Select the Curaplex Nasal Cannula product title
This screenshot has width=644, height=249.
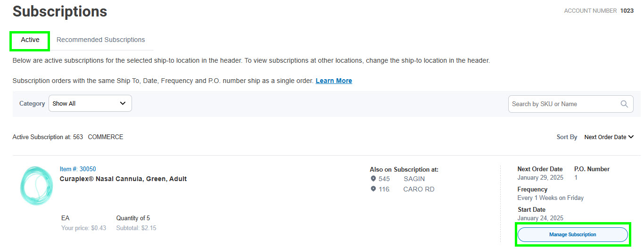[123, 179]
